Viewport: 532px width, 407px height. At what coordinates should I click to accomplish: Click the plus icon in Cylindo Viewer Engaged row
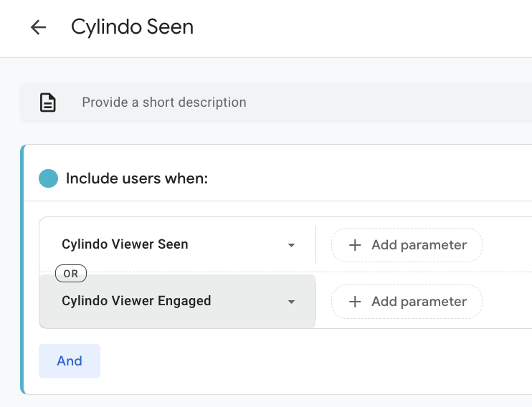click(x=354, y=302)
